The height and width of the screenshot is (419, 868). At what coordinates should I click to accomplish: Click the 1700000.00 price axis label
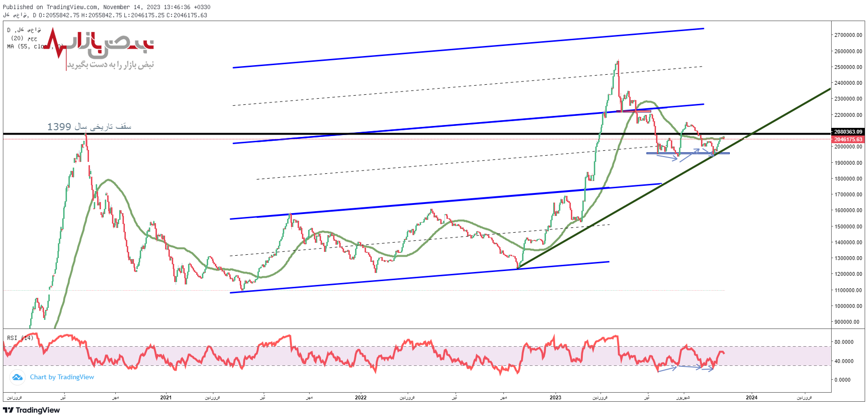848,194
